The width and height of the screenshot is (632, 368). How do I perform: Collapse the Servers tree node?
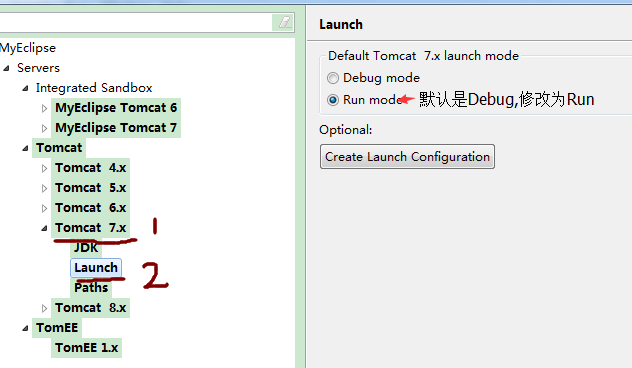point(6,68)
